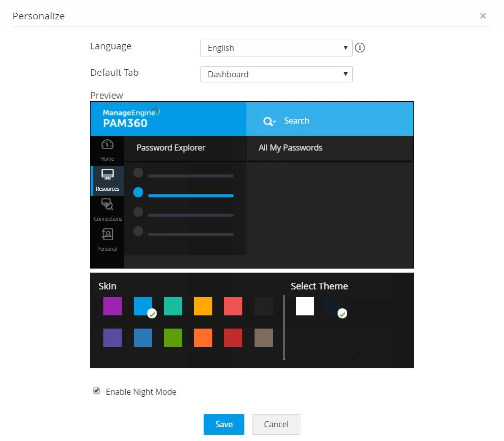Open the Connections icon in sidebar
The width and height of the screenshot is (504, 441).
pyautogui.click(x=107, y=204)
